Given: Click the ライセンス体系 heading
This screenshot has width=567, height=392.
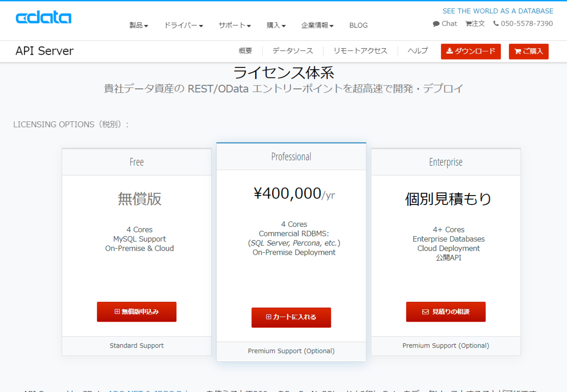Looking at the screenshot, I should (x=283, y=73).
